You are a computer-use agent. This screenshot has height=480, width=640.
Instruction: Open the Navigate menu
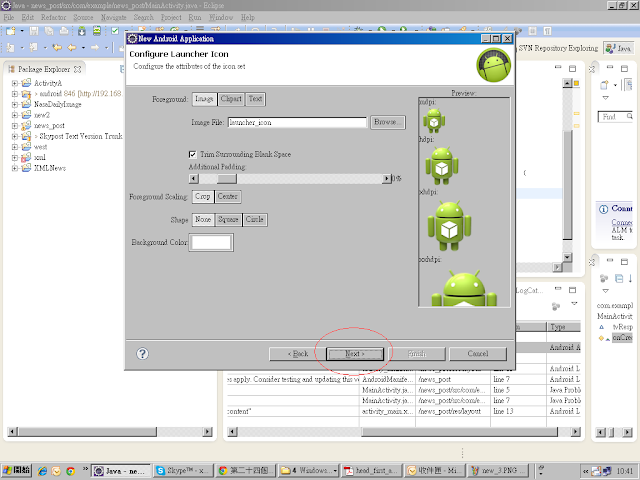(113, 18)
